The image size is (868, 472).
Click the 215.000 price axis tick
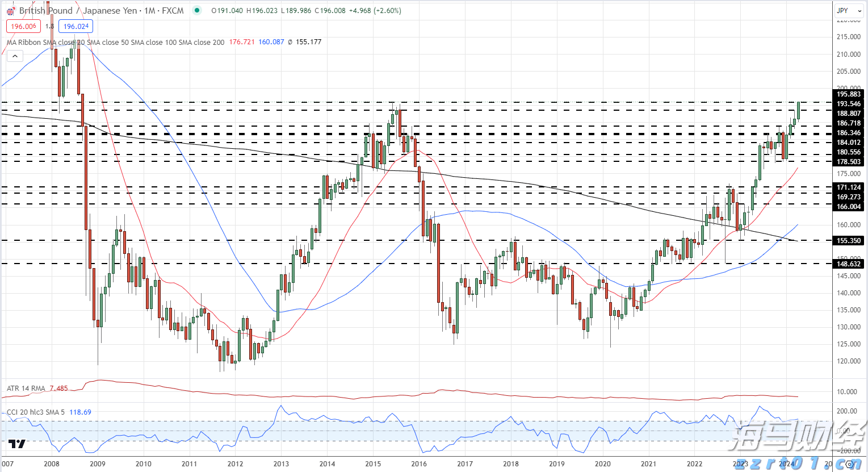(x=849, y=37)
